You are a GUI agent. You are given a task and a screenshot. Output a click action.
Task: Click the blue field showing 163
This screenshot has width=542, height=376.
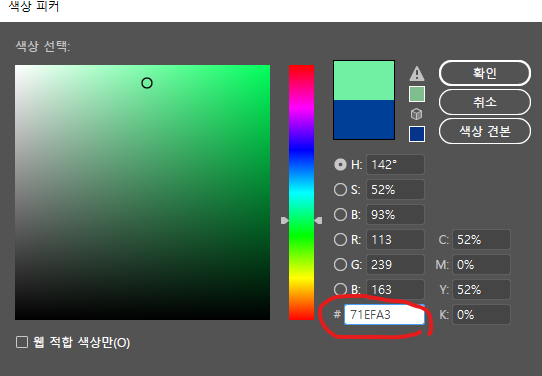coord(395,289)
